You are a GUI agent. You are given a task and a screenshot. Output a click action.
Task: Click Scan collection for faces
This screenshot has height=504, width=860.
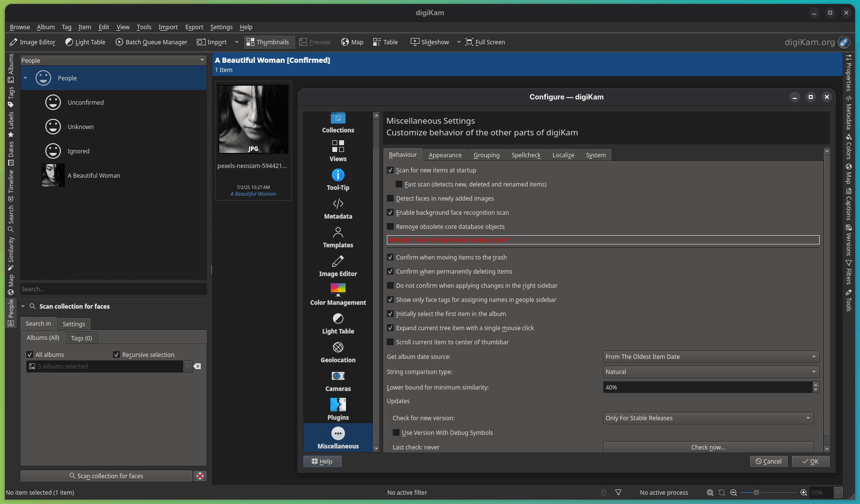click(x=106, y=476)
